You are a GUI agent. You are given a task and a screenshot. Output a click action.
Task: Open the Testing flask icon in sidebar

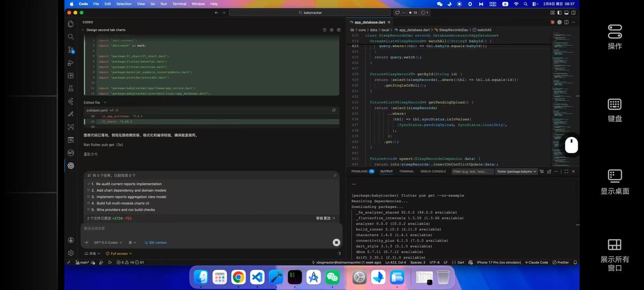[x=71, y=89]
